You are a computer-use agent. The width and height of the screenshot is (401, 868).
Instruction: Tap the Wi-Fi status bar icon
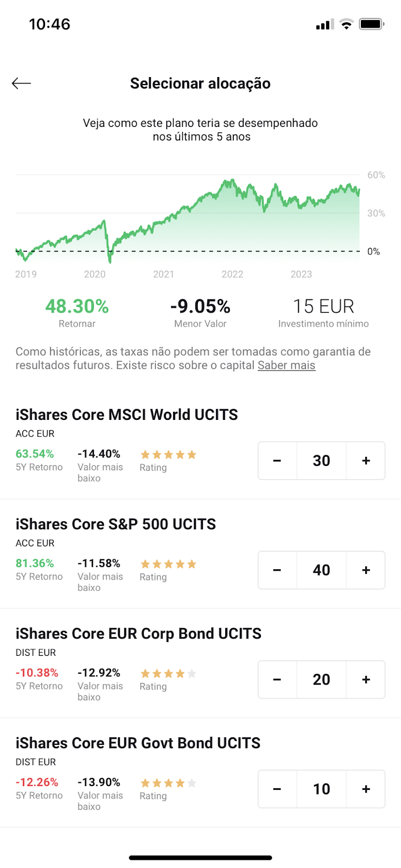tap(346, 24)
